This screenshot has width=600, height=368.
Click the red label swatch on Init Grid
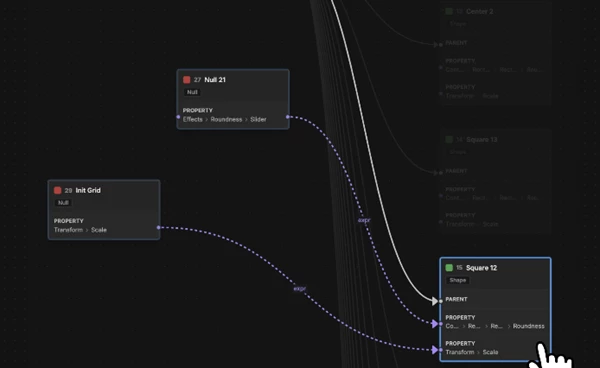click(x=58, y=190)
